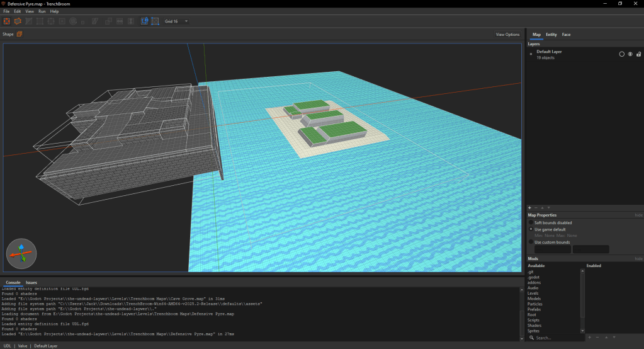
Task: Switch to the Face tab
Action: pyautogui.click(x=566, y=35)
